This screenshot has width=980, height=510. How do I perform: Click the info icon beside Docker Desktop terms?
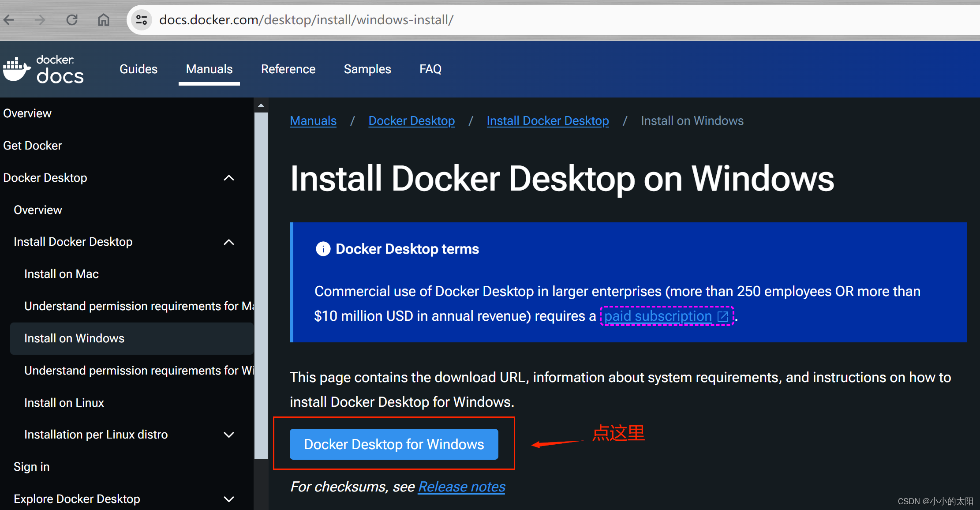pyautogui.click(x=323, y=249)
